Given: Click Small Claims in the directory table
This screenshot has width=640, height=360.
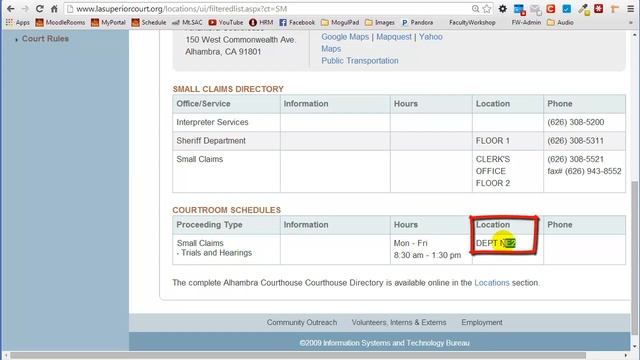Looking at the screenshot, I should [200, 159].
